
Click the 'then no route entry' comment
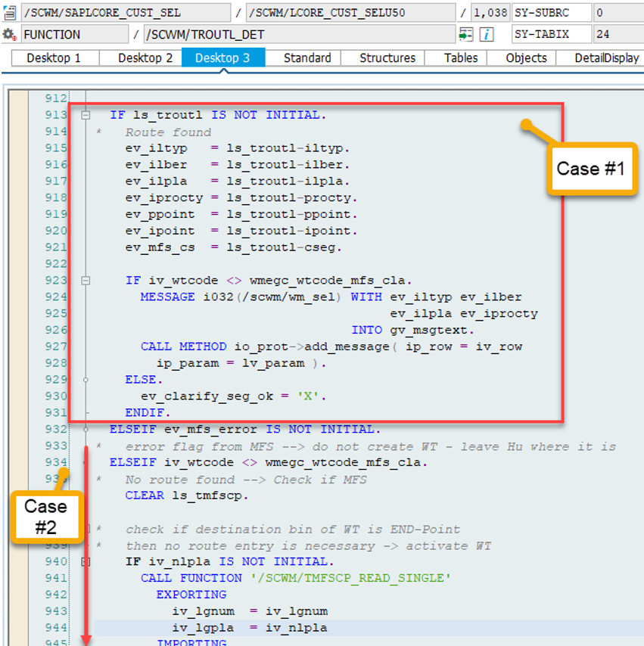pyautogui.click(x=308, y=546)
